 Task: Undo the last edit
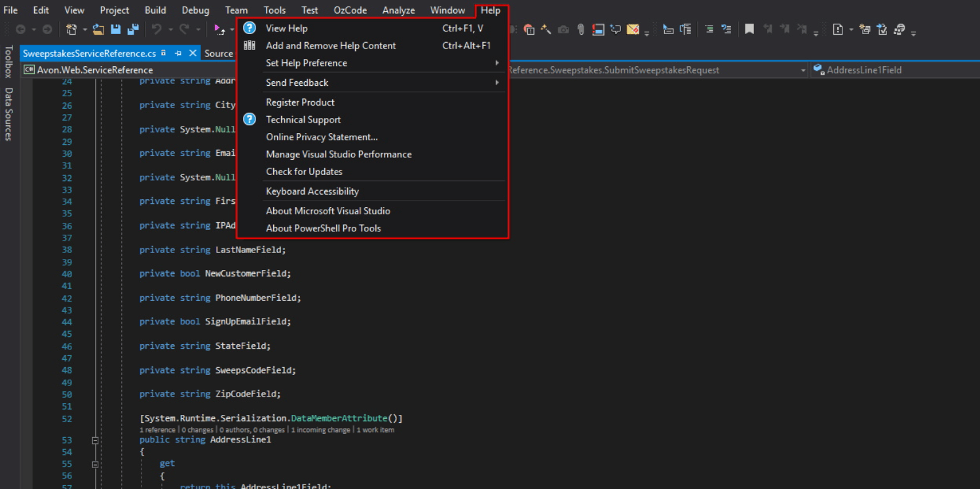click(158, 29)
